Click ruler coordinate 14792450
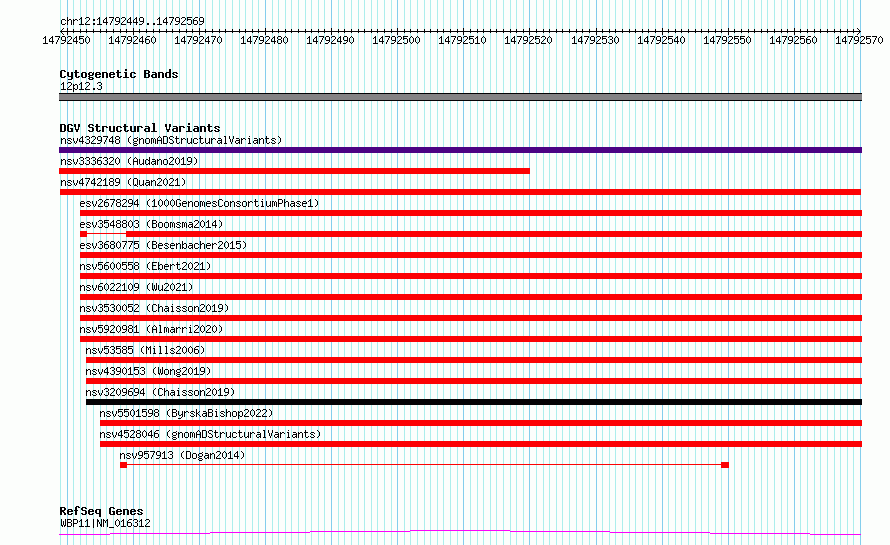The width and height of the screenshot is (890, 545). [x=66, y=40]
